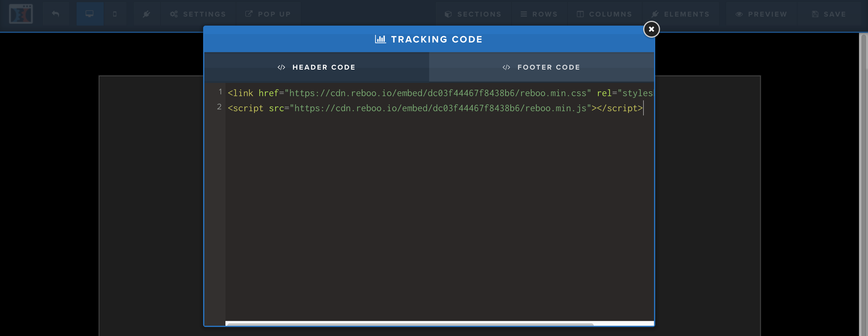868x336 pixels.
Task: Switch to mobile view icon
Action: coord(115,14)
